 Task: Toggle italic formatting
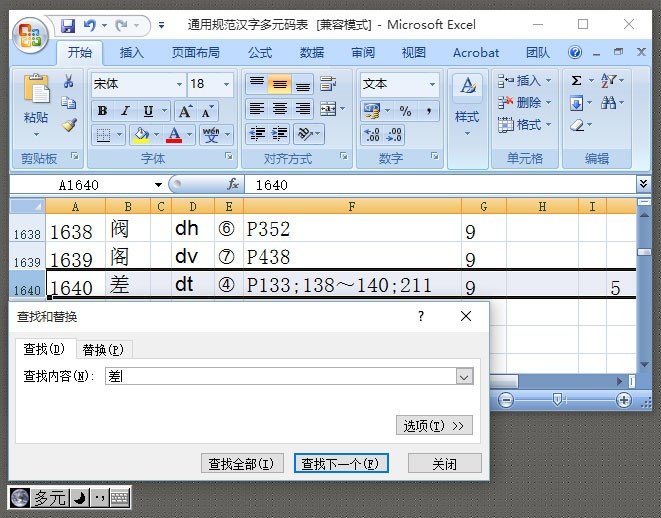125,111
